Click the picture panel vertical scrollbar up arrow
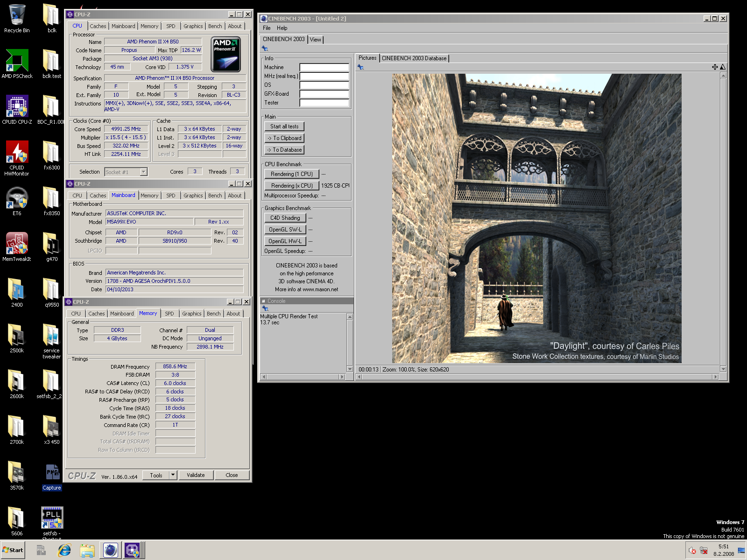The image size is (747, 560). 723,75
